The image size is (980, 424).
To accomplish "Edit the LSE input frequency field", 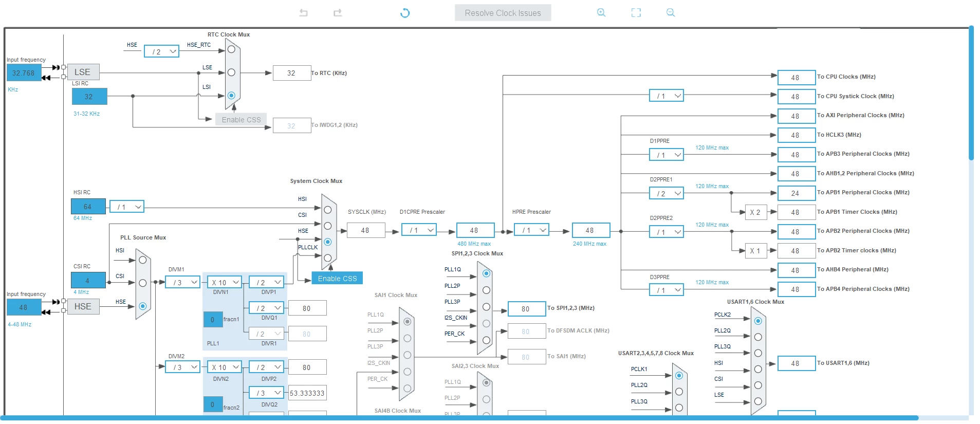I will (x=24, y=72).
